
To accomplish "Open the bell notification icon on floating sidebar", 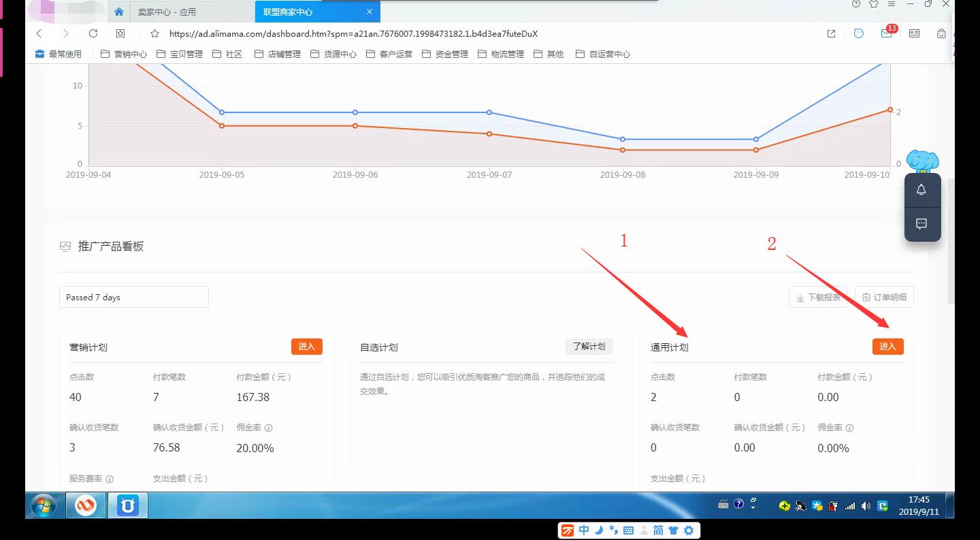I will coord(921,189).
